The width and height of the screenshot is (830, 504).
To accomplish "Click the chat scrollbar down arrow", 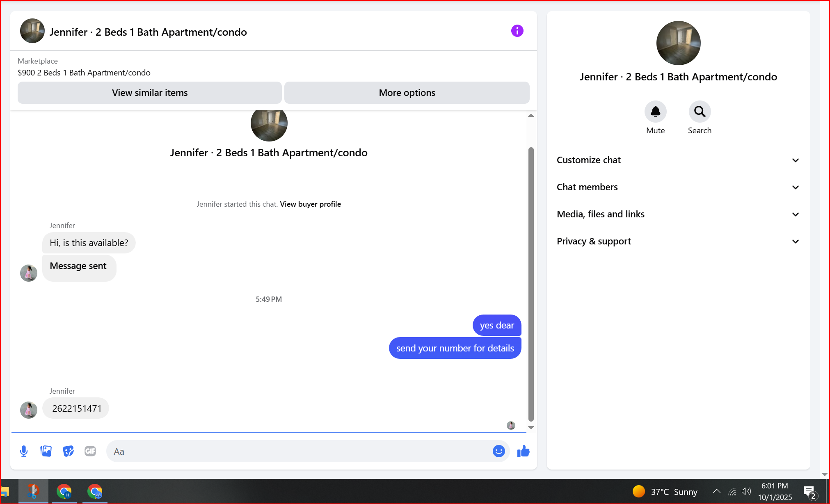I will point(531,427).
